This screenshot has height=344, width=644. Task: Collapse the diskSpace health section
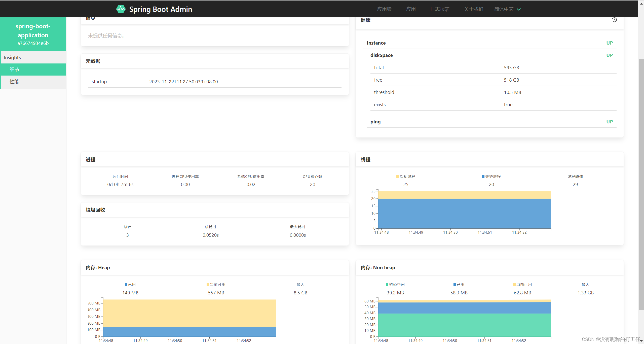tap(381, 55)
